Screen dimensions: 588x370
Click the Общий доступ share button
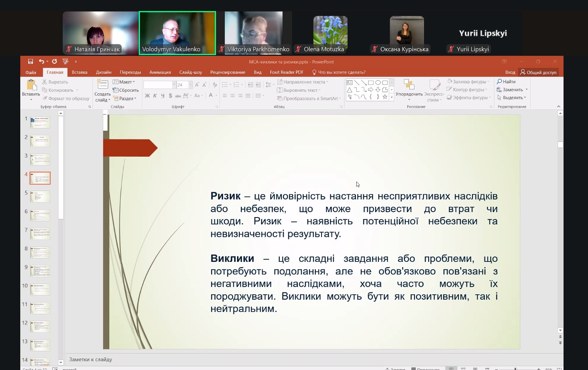pyautogui.click(x=538, y=72)
